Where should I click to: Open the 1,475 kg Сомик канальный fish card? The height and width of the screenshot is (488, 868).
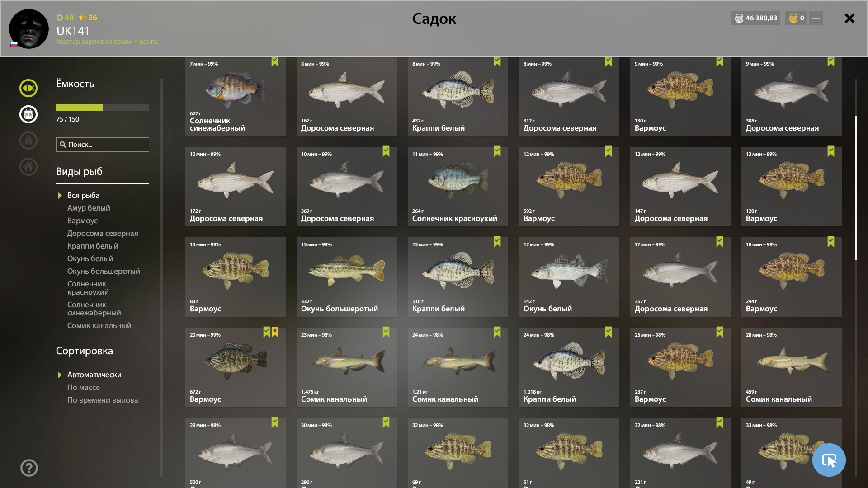[x=347, y=367]
